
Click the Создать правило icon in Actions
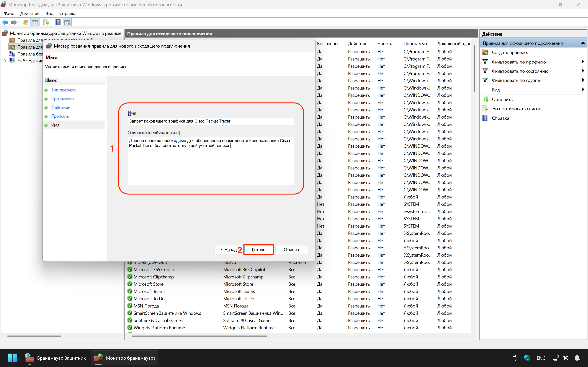(485, 52)
